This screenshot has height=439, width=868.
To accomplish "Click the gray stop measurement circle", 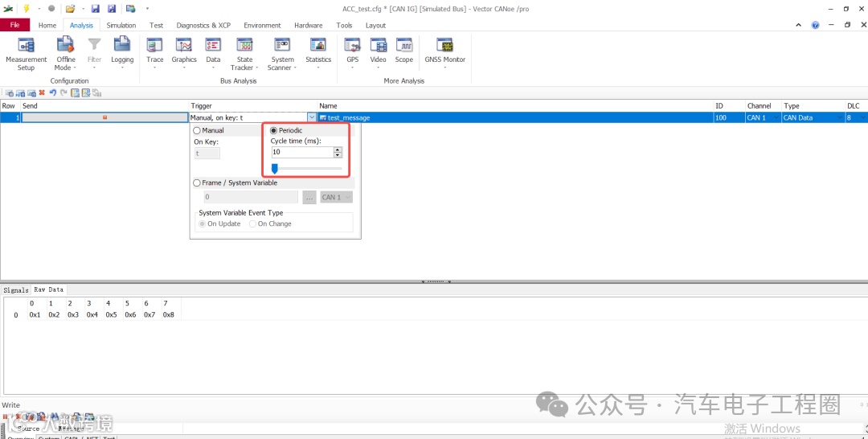I will click(x=51, y=8).
